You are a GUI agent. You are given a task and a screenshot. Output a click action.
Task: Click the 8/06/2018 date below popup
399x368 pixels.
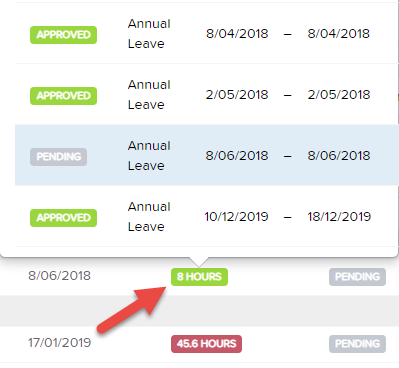[x=59, y=276]
